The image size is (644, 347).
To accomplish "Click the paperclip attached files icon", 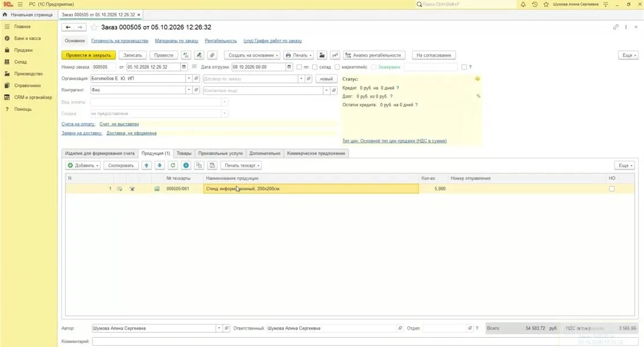I will [x=212, y=55].
